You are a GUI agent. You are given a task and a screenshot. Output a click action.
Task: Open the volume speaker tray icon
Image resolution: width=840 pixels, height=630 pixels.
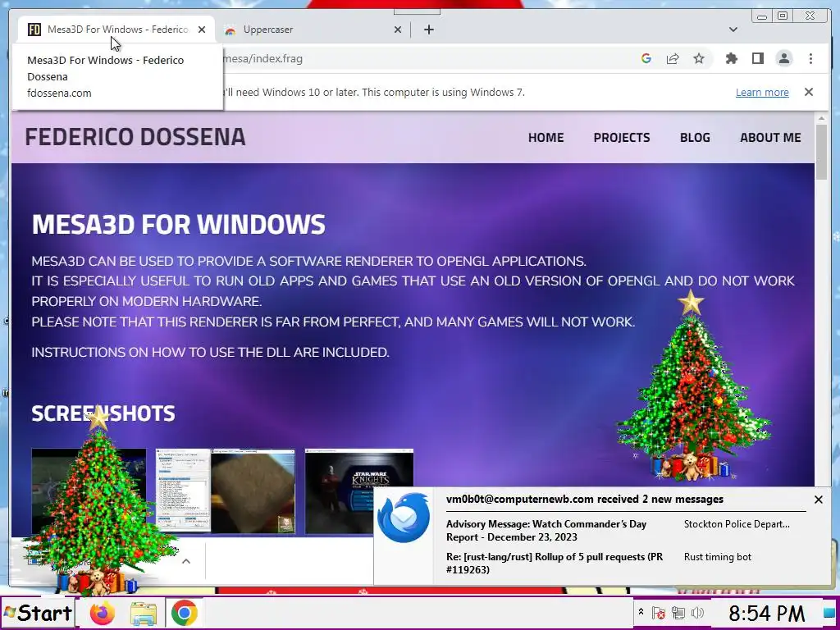point(697,612)
